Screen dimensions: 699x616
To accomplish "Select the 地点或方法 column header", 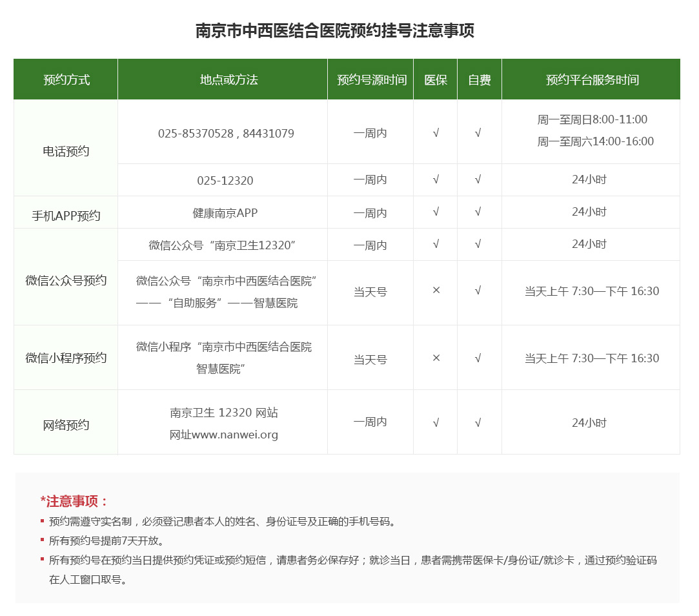I will 222,79.
